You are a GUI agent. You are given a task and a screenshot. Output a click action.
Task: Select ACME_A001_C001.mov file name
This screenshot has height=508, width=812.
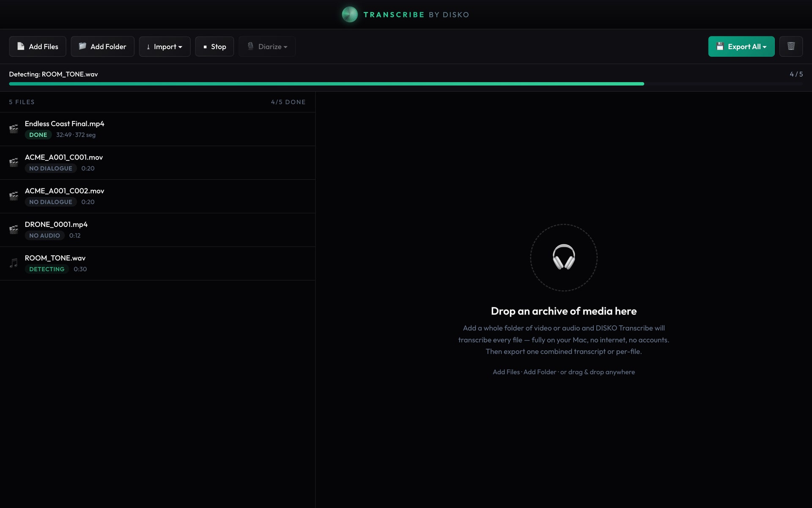pos(64,157)
